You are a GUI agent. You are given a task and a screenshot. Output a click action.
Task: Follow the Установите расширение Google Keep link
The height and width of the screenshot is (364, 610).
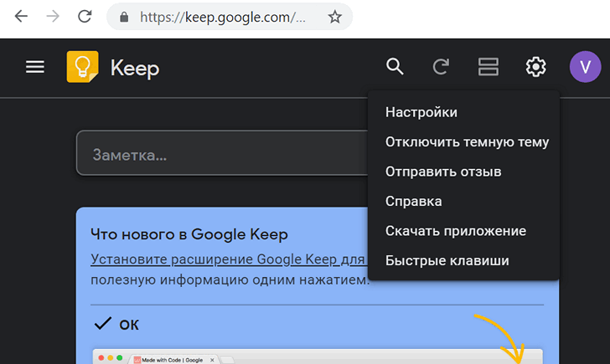tap(229, 259)
